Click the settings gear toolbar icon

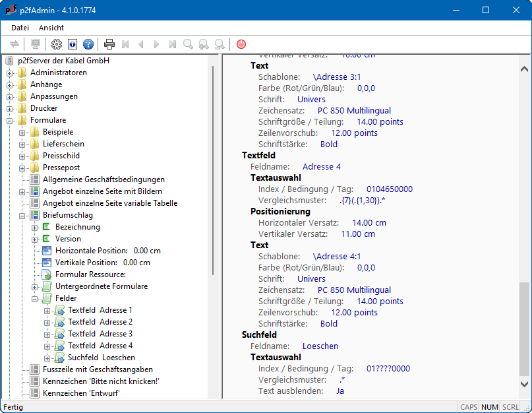pyautogui.click(x=57, y=44)
